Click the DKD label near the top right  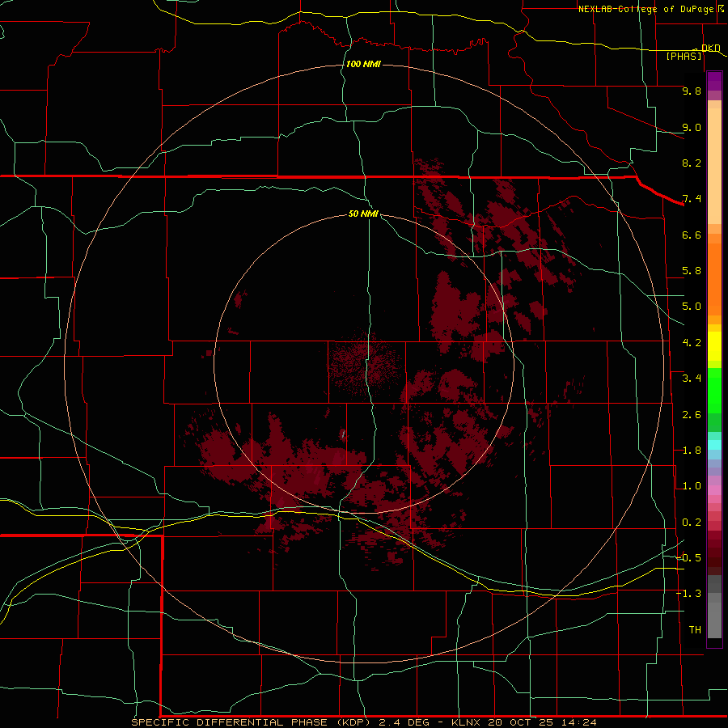710,48
